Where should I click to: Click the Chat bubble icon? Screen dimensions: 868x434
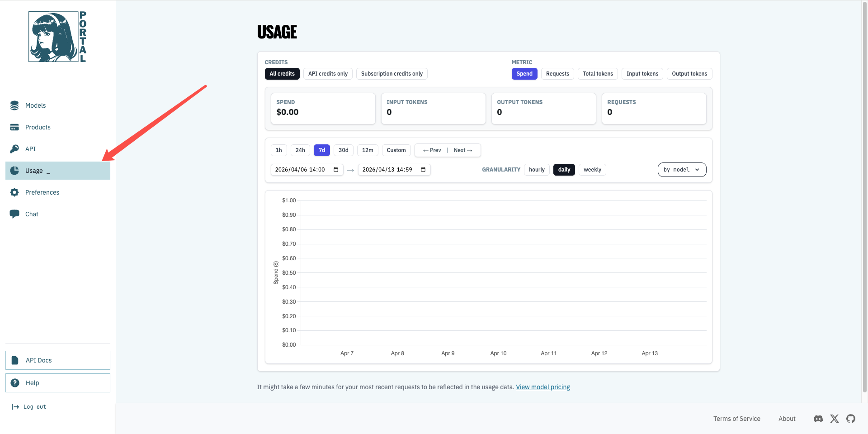pyautogui.click(x=14, y=214)
